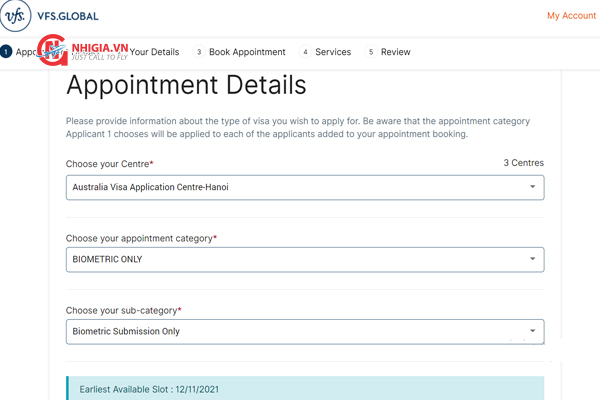Jump to the Review step
This screenshot has height=400, width=600.
coord(395,52)
